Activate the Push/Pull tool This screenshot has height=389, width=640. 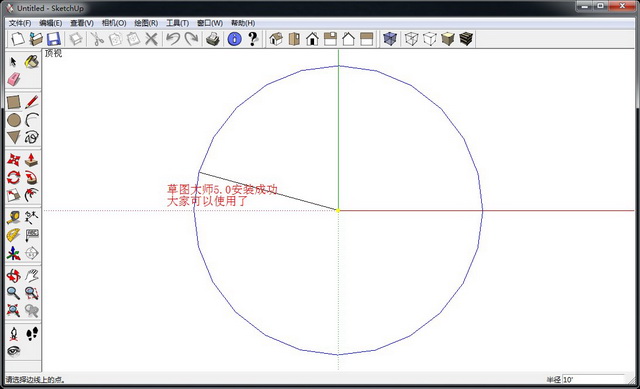31,160
